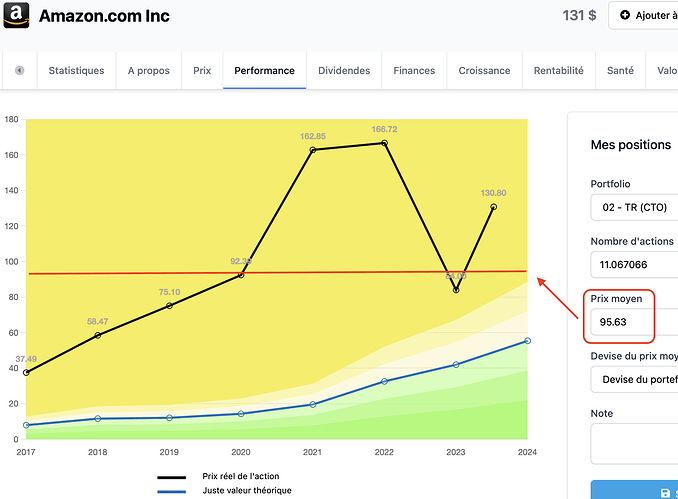The height and width of the screenshot is (499, 678).
Task: Click the Mes positions heading
Action: tap(631, 144)
